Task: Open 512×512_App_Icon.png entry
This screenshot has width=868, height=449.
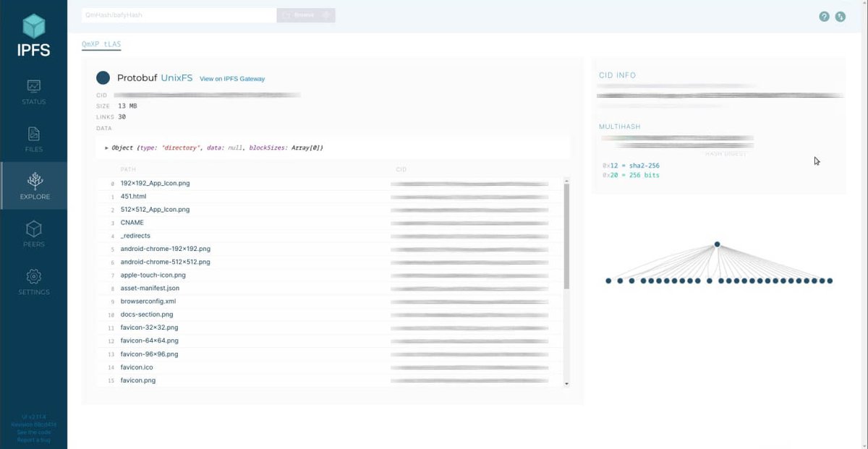Action: tap(155, 209)
